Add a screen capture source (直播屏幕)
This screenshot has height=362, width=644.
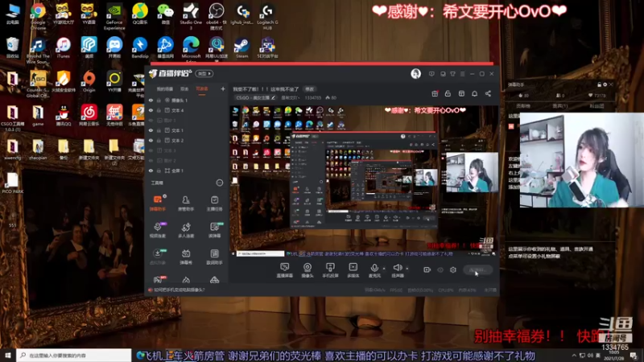285,270
